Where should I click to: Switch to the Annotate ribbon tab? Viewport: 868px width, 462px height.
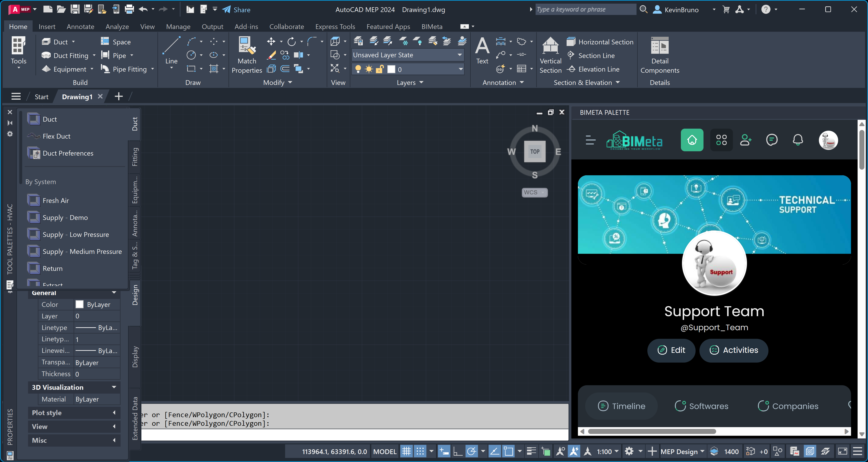coord(81,27)
